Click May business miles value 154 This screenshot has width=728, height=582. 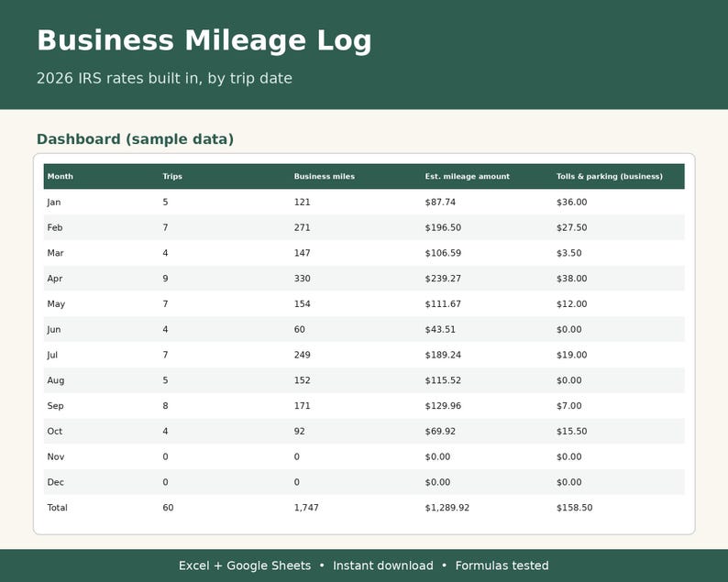point(302,304)
